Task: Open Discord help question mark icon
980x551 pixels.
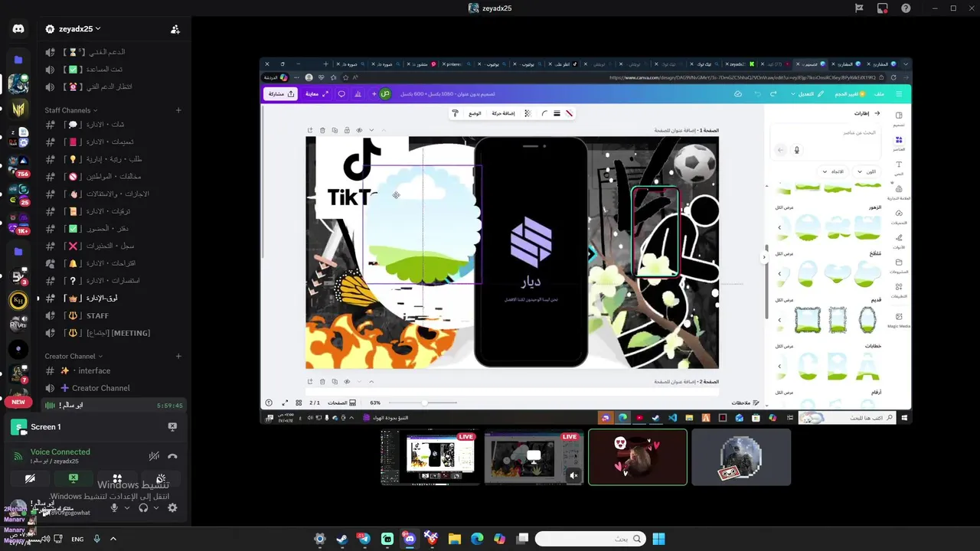Action: point(906,8)
